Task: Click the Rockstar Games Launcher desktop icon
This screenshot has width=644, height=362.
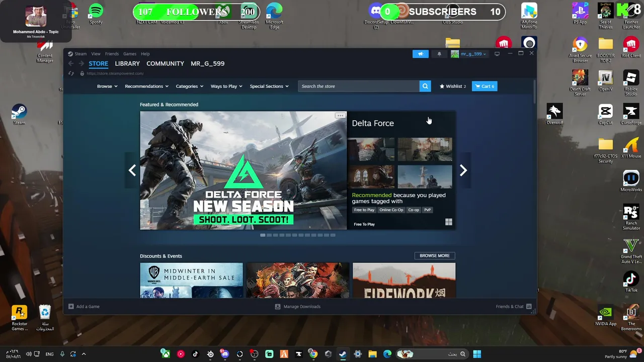Action: (x=20, y=319)
